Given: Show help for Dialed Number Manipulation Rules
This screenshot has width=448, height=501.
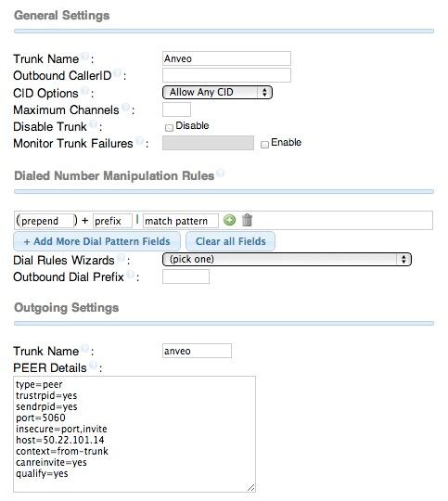Looking at the screenshot, I should click(x=220, y=173).
